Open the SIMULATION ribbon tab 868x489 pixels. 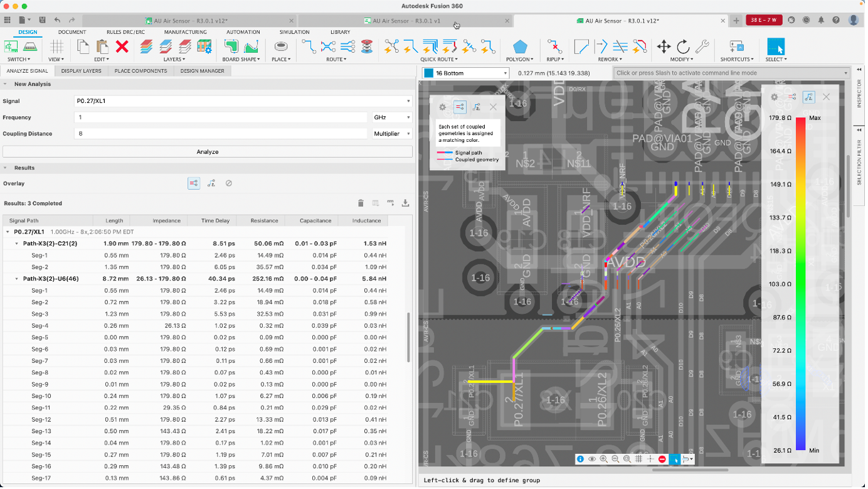(x=294, y=32)
